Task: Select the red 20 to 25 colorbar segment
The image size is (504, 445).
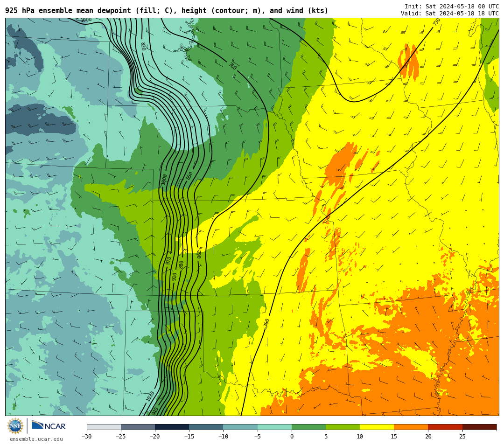Action: point(445,427)
